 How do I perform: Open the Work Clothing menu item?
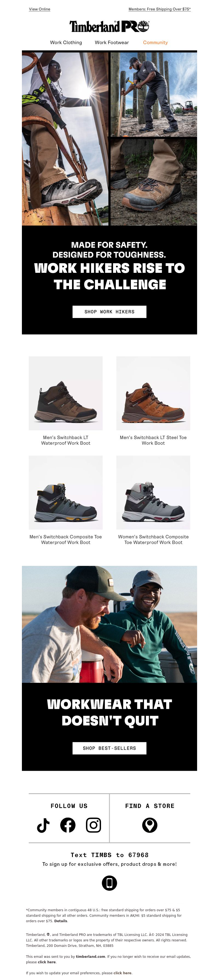tap(66, 43)
